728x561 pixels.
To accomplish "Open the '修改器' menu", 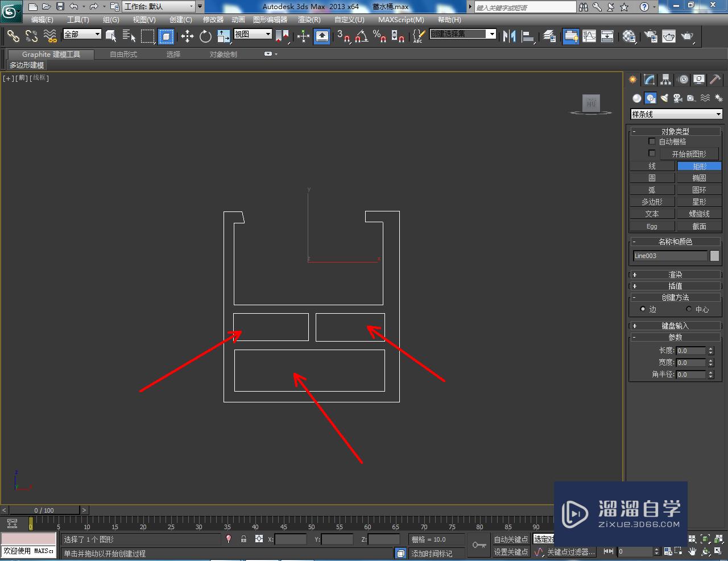I will 213,20.
